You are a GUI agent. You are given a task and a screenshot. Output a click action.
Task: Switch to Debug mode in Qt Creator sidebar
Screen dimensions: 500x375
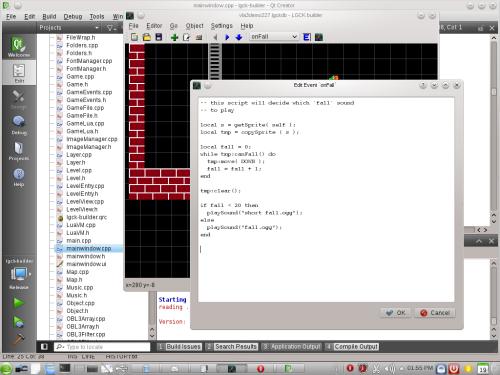click(x=19, y=125)
